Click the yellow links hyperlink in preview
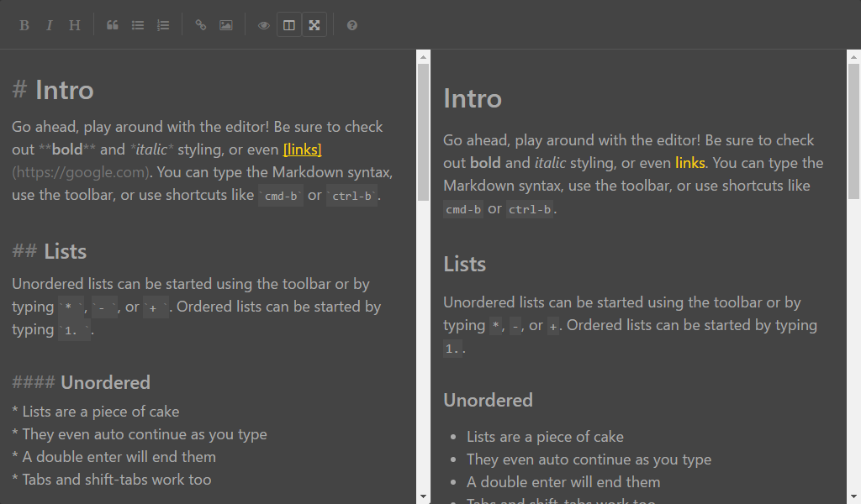861x504 pixels. coord(689,163)
